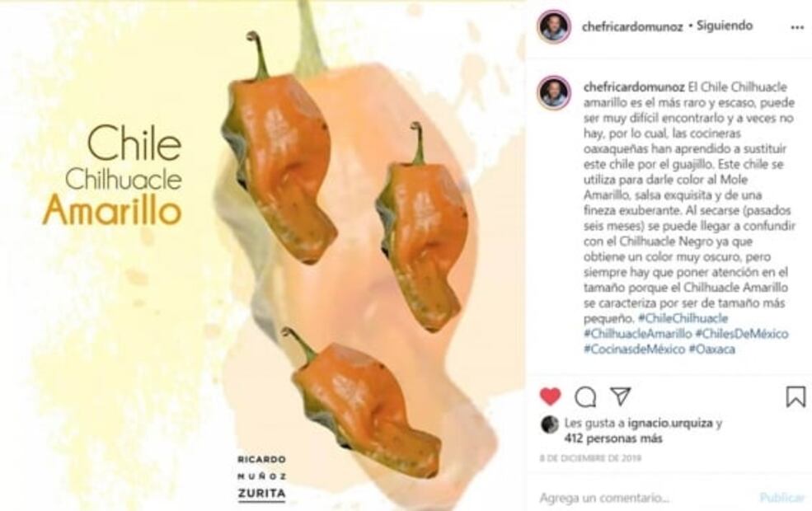Click the liker's small avatar thumbnail

[550, 424]
